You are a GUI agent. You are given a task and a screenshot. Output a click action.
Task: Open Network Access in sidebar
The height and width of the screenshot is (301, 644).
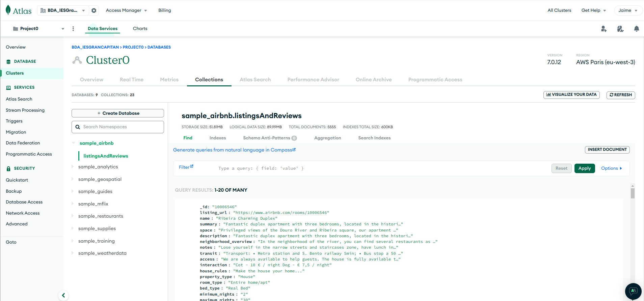click(23, 213)
